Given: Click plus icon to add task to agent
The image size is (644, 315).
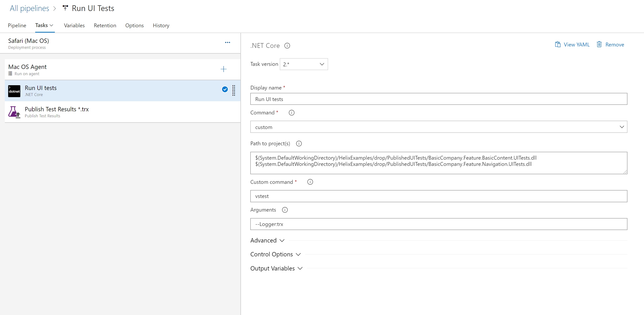Looking at the screenshot, I should [x=223, y=69].
